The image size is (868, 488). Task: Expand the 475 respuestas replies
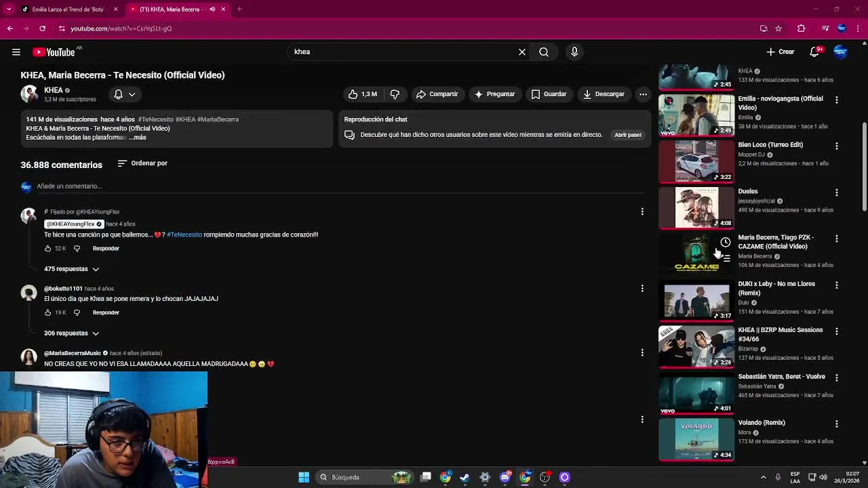(x=72, y=269)
